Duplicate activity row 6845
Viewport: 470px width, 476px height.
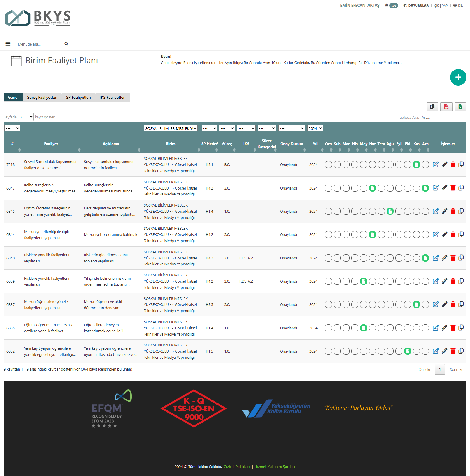[x=461, y=211]
